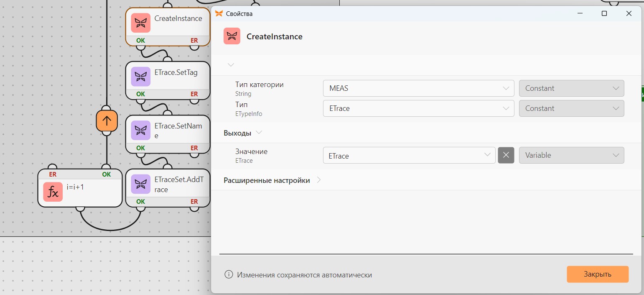Maximize the Свойства window
644x295 pixels.
click(x=604, y=13)
